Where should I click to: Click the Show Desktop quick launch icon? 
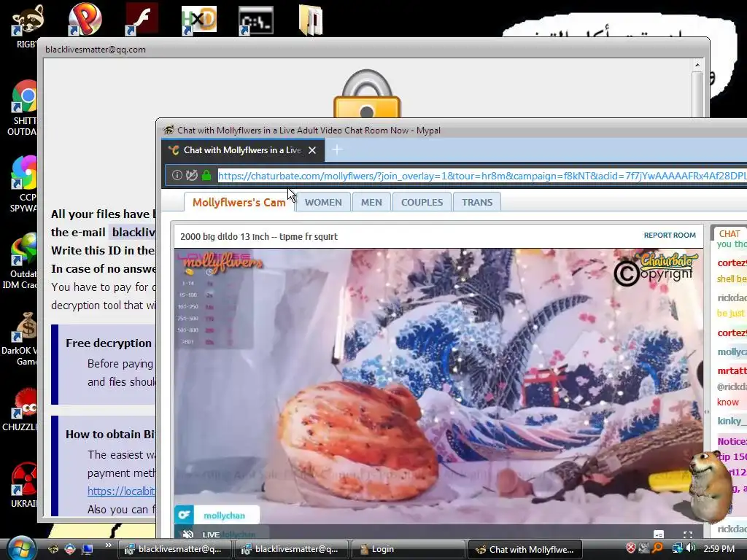coord(88,549)
